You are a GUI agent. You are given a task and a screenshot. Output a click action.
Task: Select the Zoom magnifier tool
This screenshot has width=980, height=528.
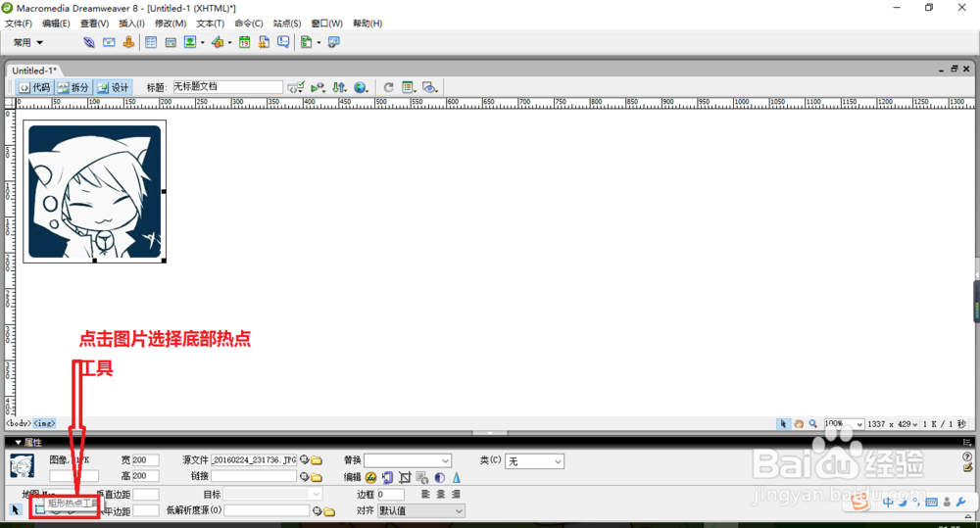click(813, 423)
